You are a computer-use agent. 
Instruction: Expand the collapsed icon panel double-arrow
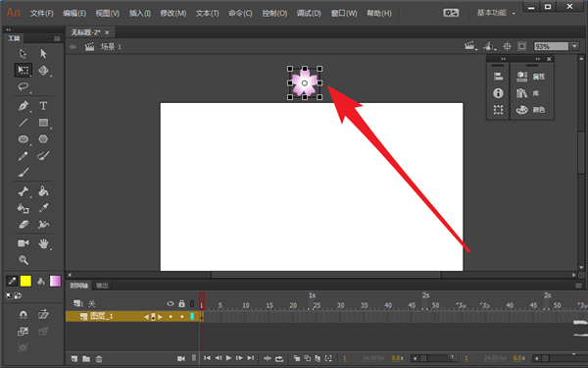[x=504, y=59]
